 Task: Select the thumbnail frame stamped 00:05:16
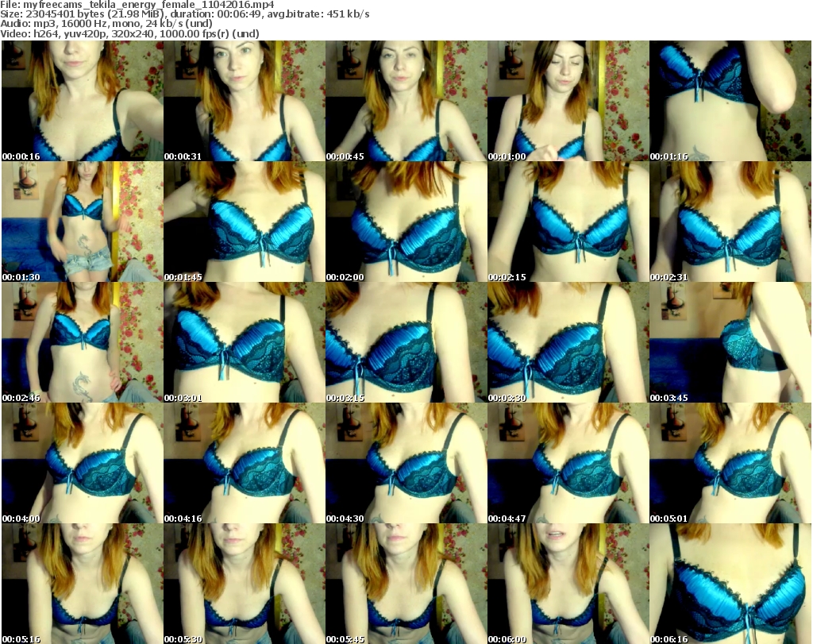coord(83,584)
